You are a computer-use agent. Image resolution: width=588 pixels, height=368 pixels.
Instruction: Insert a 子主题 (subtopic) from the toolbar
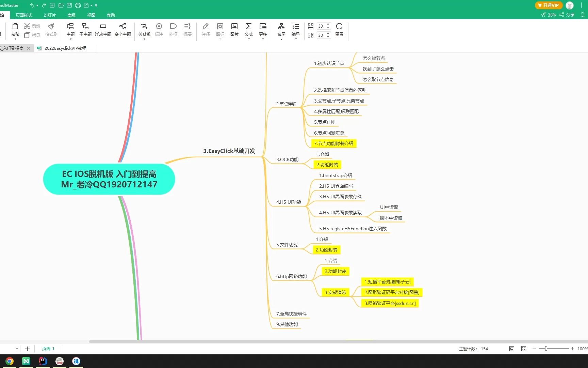click(x=85, y=30)
